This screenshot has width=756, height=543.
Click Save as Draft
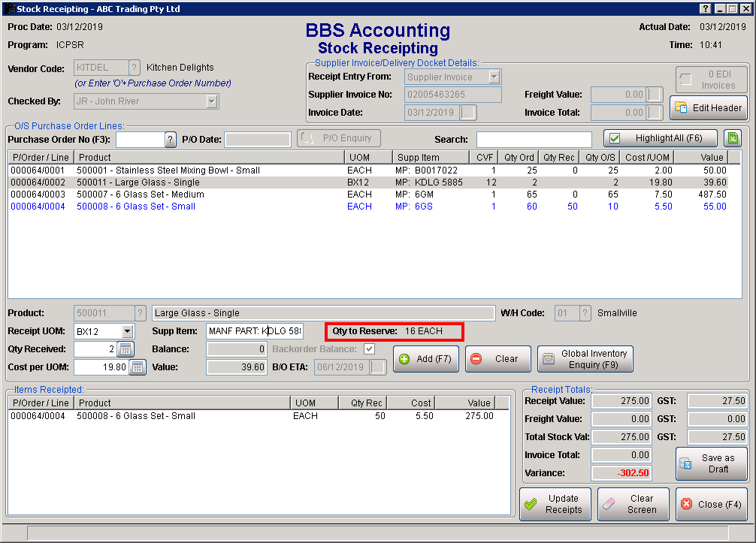(711, 463)
